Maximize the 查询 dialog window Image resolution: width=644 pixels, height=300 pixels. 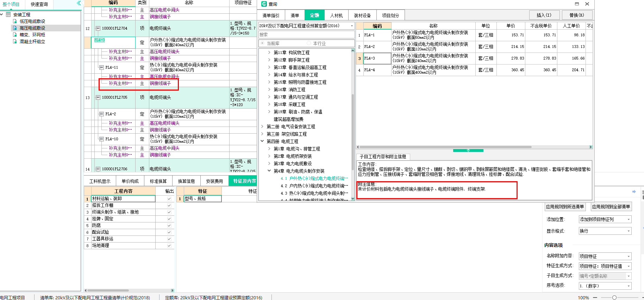tap(577, 4)
